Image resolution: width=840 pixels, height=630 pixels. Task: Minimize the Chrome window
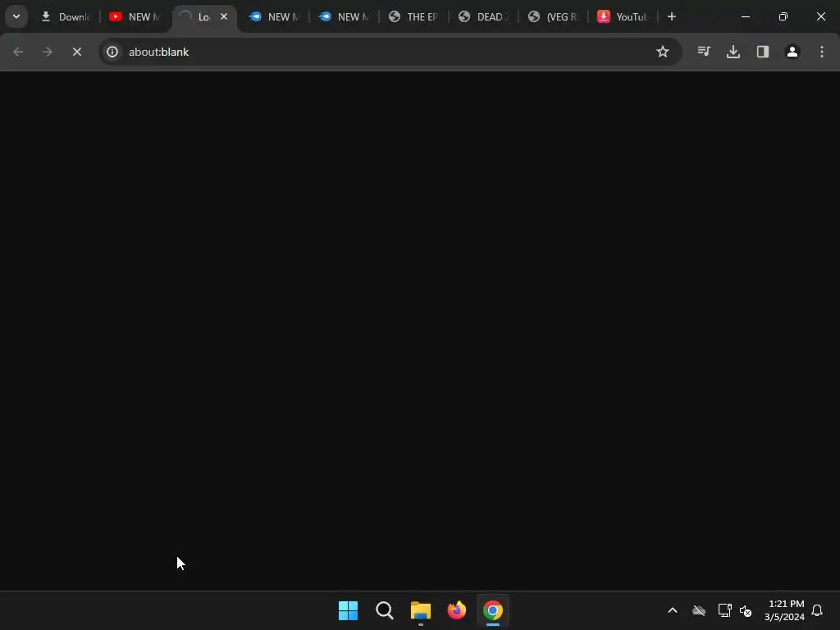tap(745, 16)
